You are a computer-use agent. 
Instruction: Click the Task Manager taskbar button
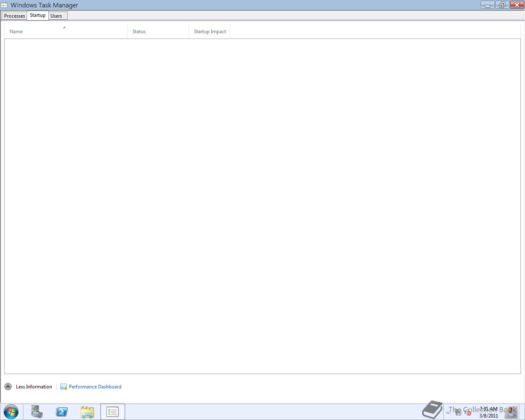[112, 412]
